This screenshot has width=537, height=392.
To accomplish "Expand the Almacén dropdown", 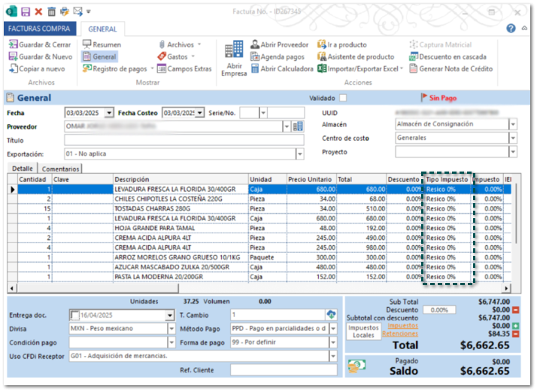I will 513,124.
